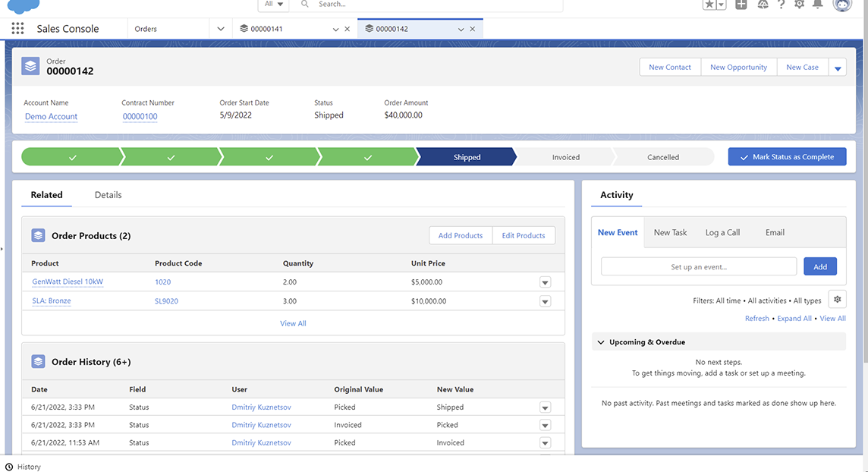868x472 pixels.
Task: Click the Order History section icon
Action: tap(38, 361)
